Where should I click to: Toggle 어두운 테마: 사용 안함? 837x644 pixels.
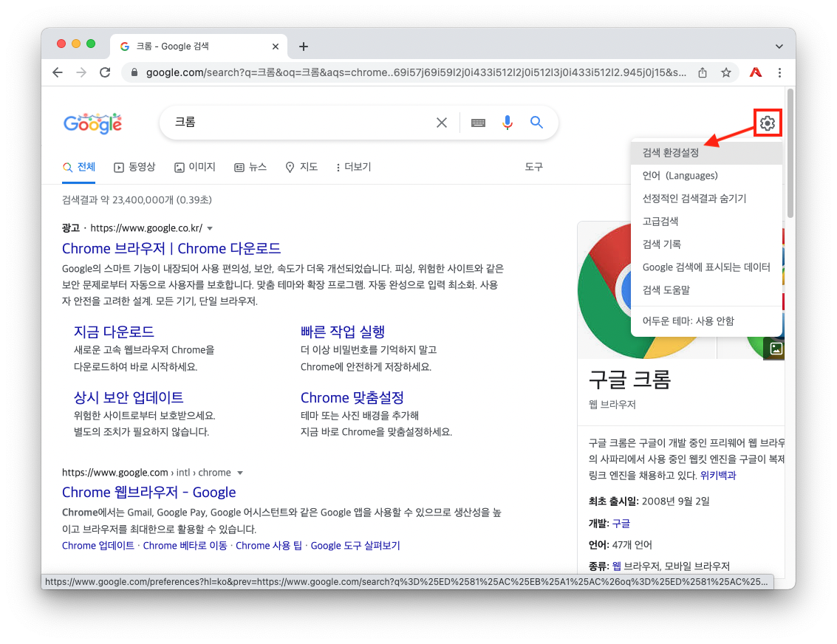point(707,321)
